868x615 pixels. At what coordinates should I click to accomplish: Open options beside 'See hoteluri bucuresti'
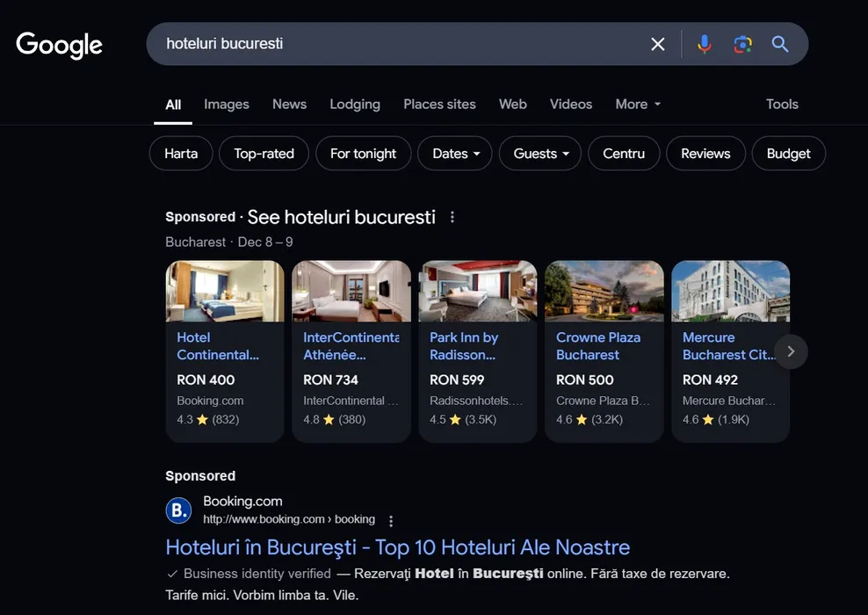click(452, 217)
